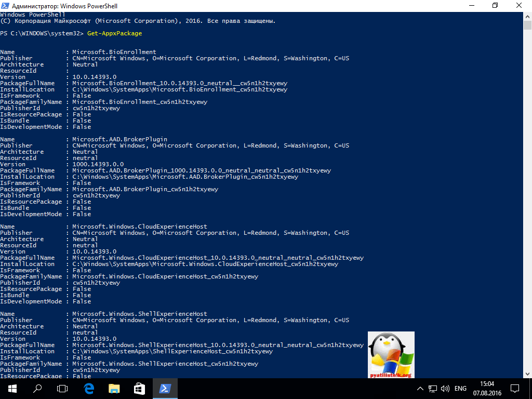Click the PS C:\WINDOWS\system32> prompt

click(x=42, y=33)
